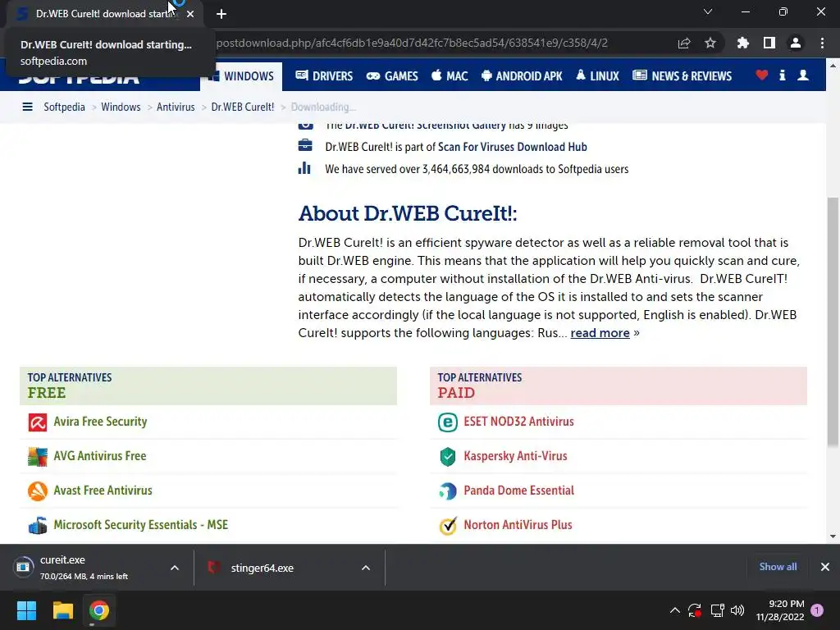Click the Softpedia info icon
Viewport: 840px width, 630px height.
click(782, 75)
